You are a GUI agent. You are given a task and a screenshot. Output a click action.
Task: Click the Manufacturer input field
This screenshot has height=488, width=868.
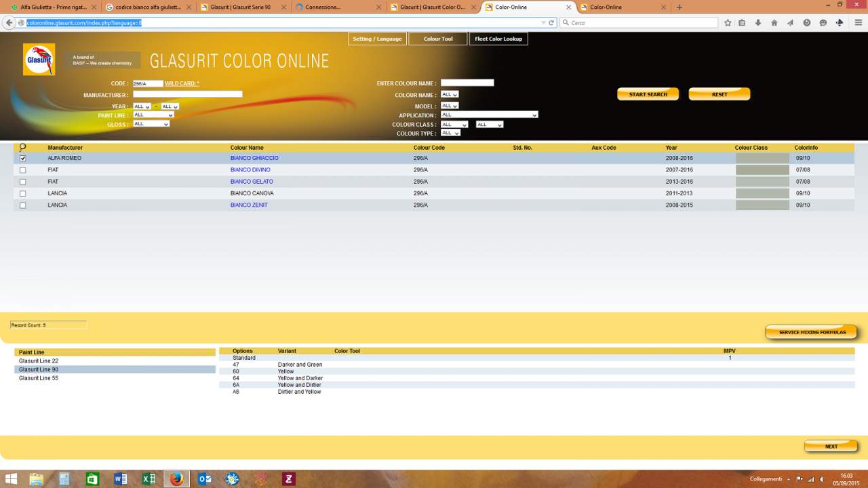(188, 94)
